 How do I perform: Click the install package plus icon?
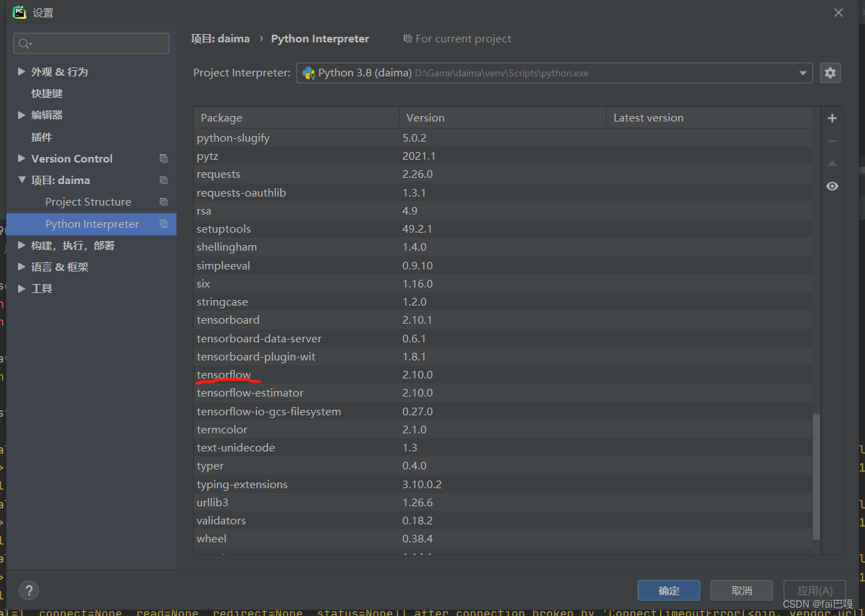832,118
